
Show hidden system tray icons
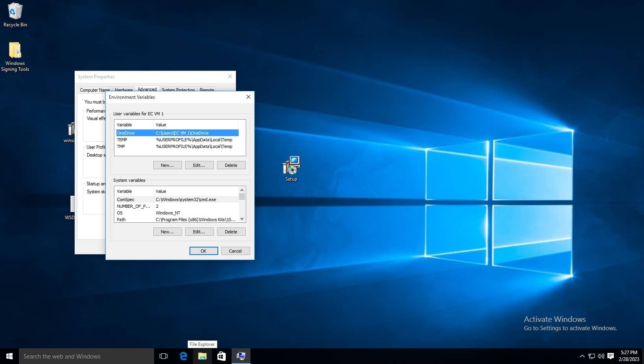582,356
